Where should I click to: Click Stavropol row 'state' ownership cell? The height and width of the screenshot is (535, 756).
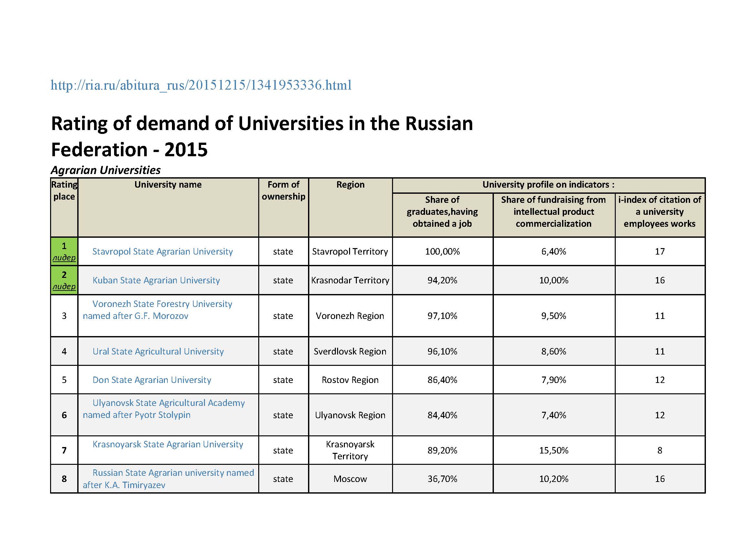tap(283, 251)
